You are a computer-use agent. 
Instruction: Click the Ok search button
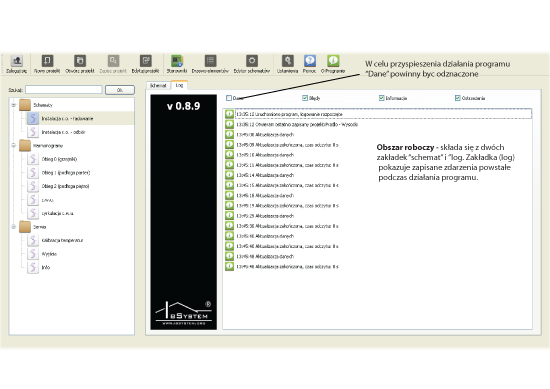coord(120,90)
